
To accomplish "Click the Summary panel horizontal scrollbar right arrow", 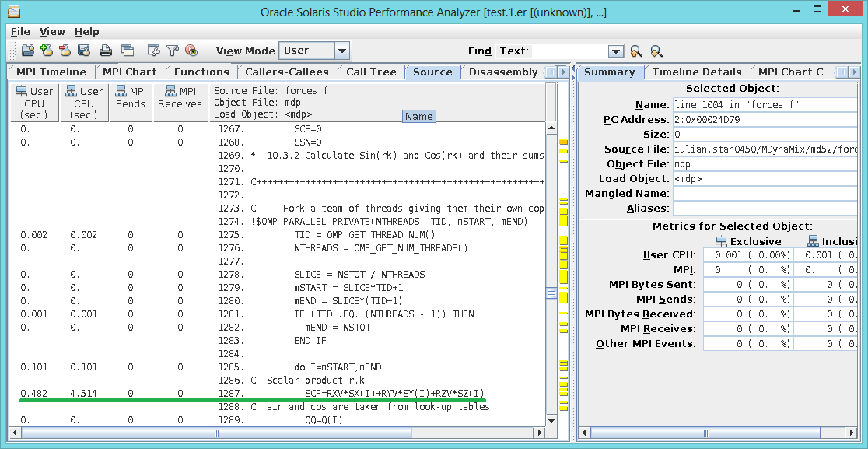I will coord(852,433).
